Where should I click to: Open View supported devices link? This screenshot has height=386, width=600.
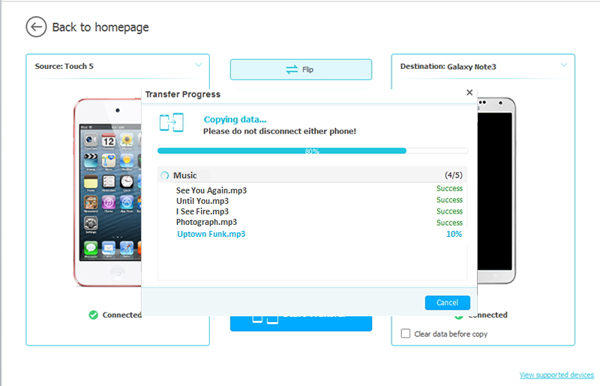click(556, 375)
